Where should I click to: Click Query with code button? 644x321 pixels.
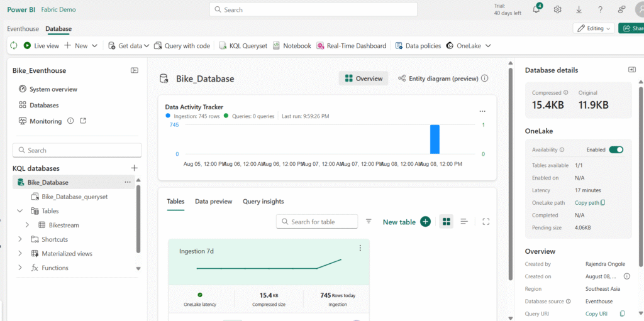pos(182,46)
